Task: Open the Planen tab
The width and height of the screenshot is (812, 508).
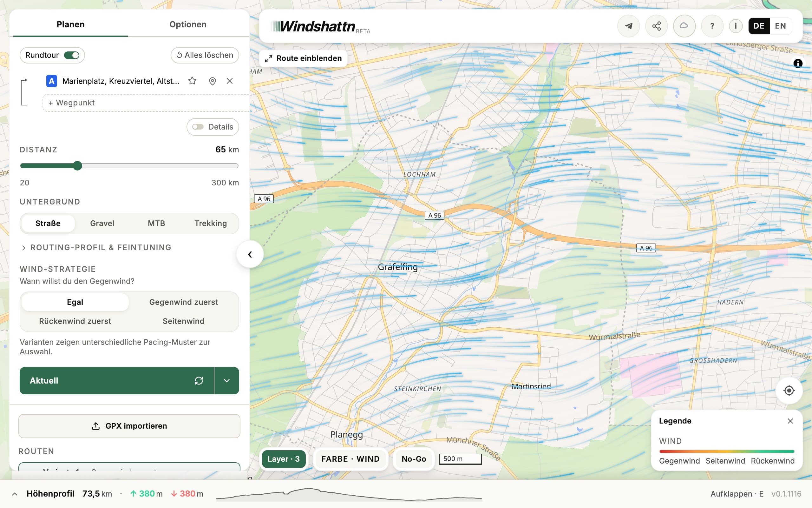Action: 70,24
